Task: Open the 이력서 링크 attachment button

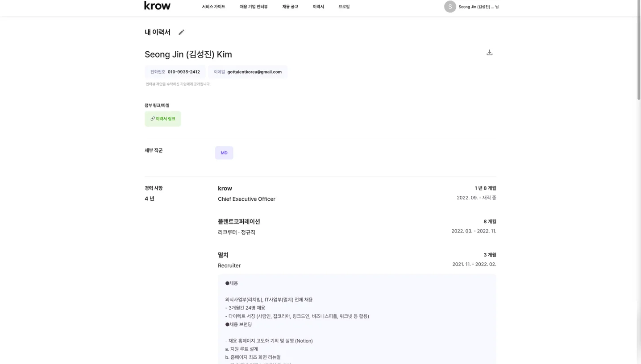Action: pos(162,119)
